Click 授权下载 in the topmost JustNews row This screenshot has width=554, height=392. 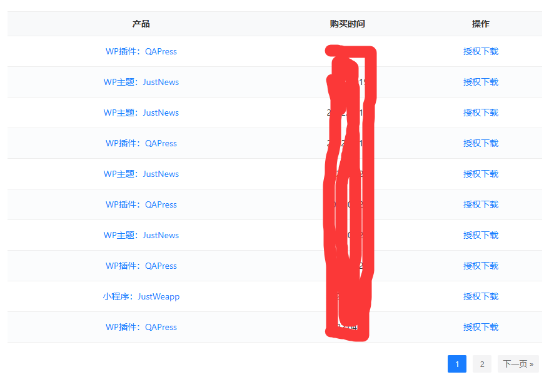click(x=480, y=82)
